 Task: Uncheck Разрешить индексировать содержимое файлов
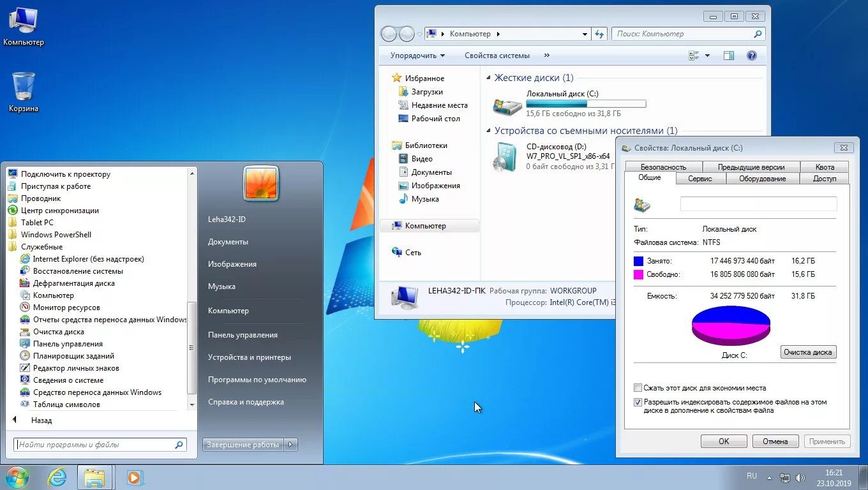638,402
